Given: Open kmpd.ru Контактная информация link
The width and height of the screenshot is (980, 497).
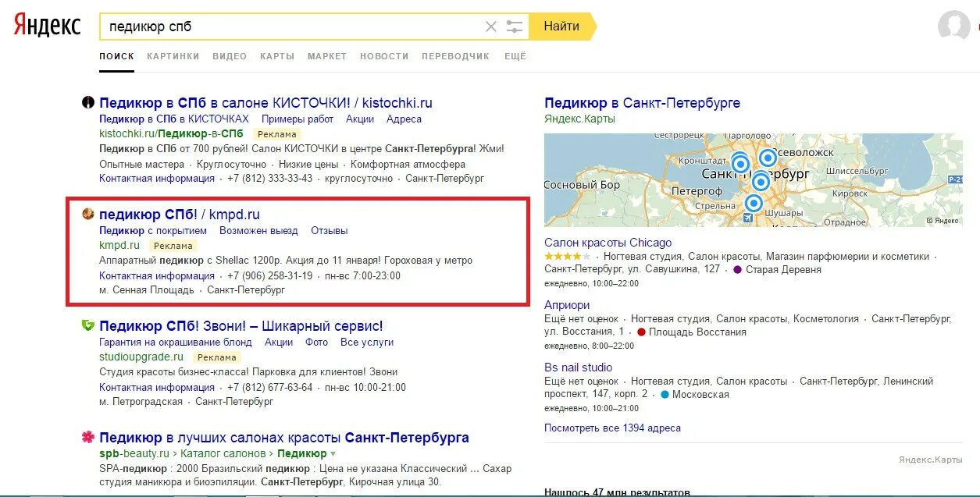Looking at the screenshot, I should click(157, 276).
